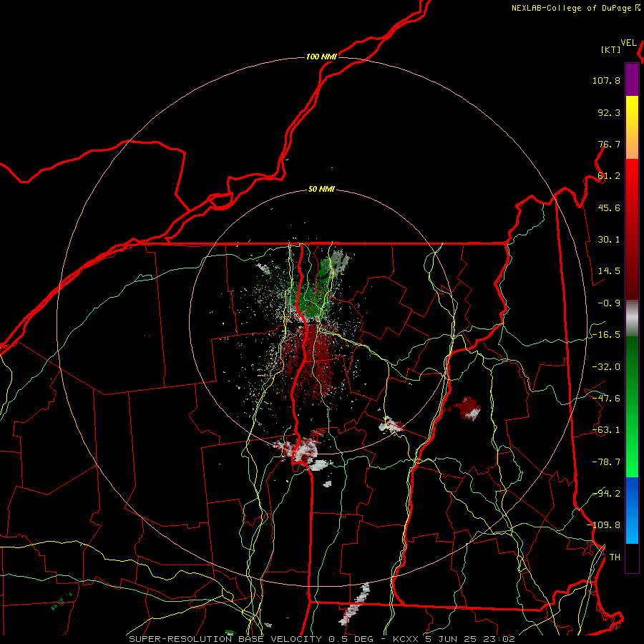Click the -94.2 velocity scale value
Image resolution: width=644 pixels, height=644 pixels.
click(606, 493)
